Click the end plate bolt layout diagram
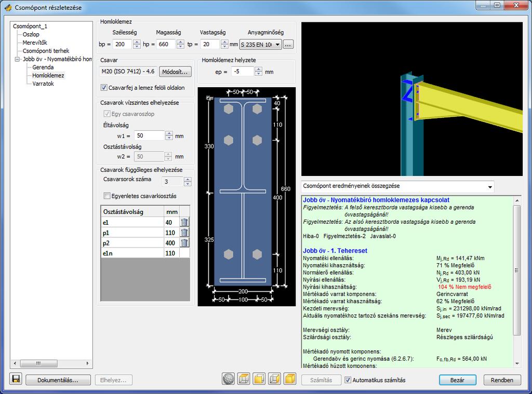This screenshot has height=394, width=532. tap(247, 197)
